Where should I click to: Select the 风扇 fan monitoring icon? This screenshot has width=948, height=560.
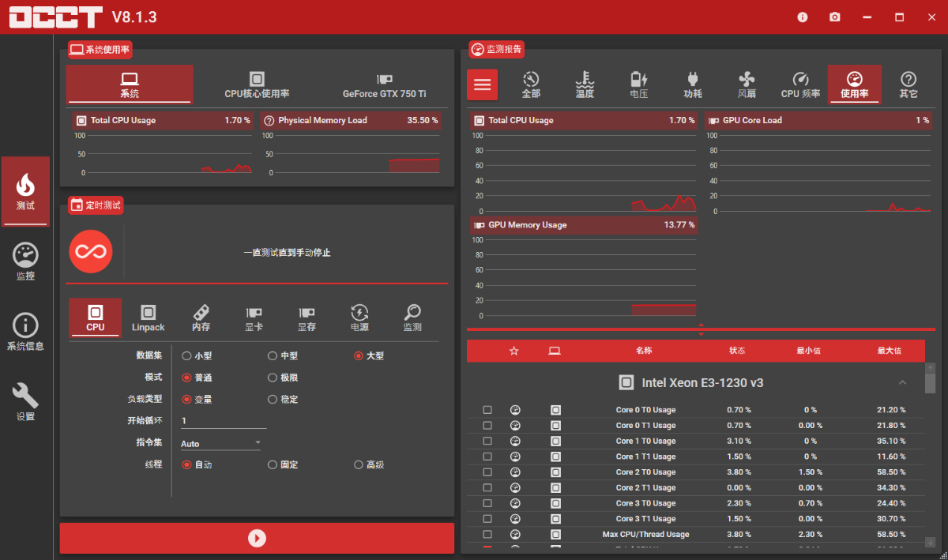tap(747, 84)
